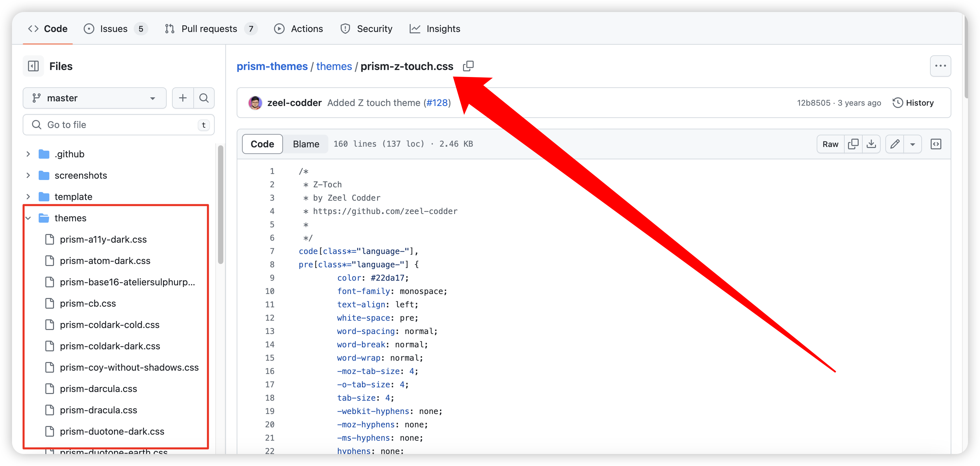Viewport: 980px width, 466px height.
Task: Click the search magnifier button beside master
Action: 204,98
